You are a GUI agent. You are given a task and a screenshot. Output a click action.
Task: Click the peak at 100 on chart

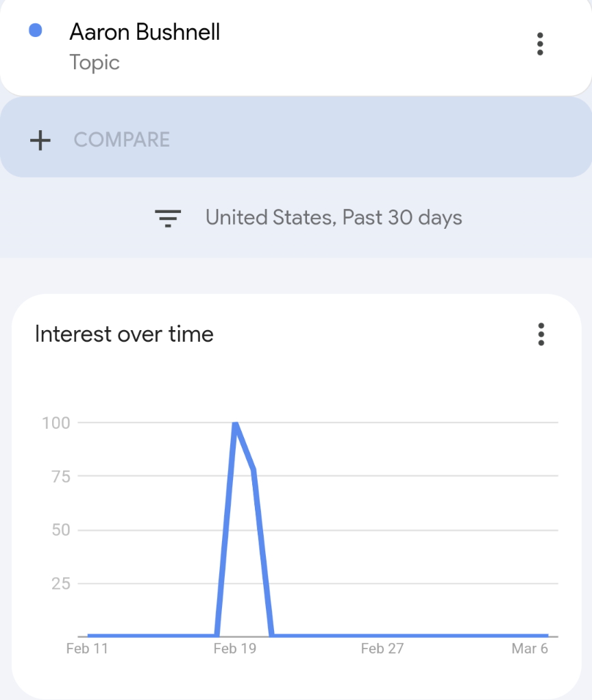click(x=235, y=423)
